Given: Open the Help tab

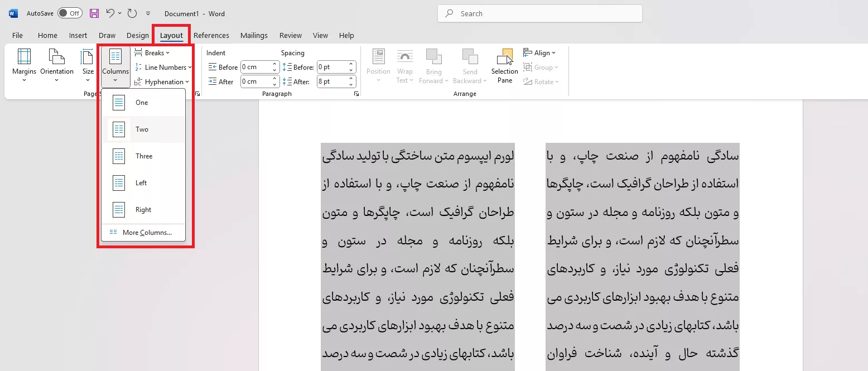Looking at the screenshot, I should [347, 35].
